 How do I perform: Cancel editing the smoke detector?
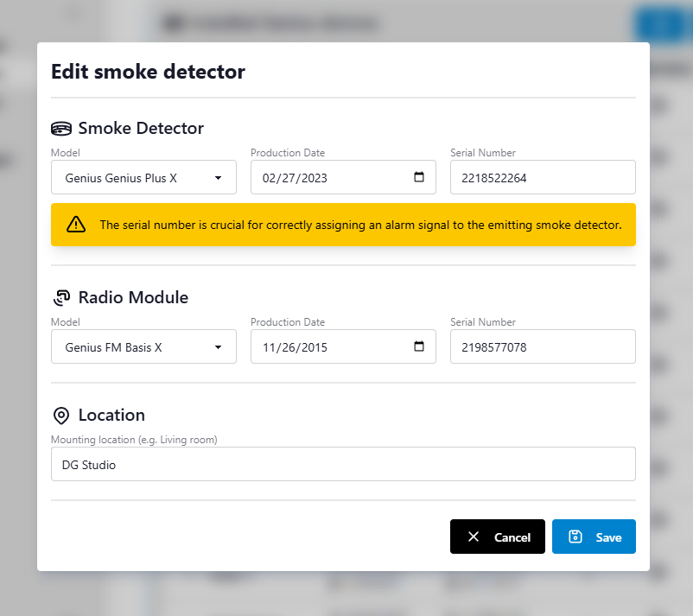coord(497,537)
